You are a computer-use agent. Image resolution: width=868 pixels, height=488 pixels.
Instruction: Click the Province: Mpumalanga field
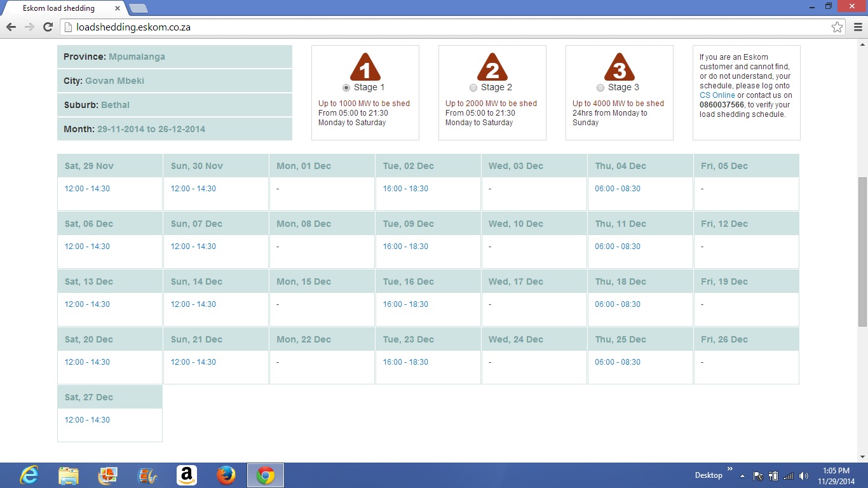point(175,57)
